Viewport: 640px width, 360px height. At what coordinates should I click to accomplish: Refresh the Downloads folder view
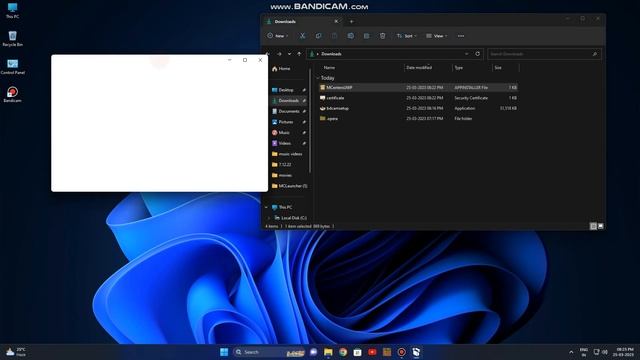point(478,54)
